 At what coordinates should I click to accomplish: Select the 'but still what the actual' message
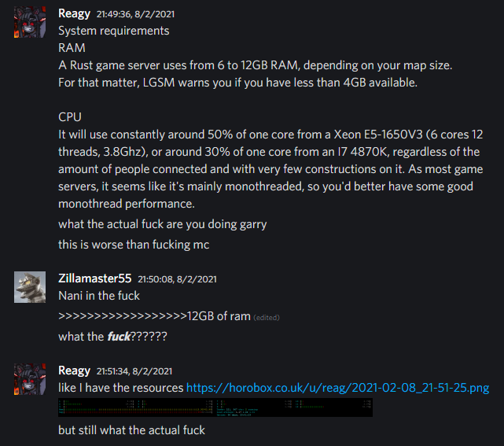pyautogui.click(x=131, y=430)
